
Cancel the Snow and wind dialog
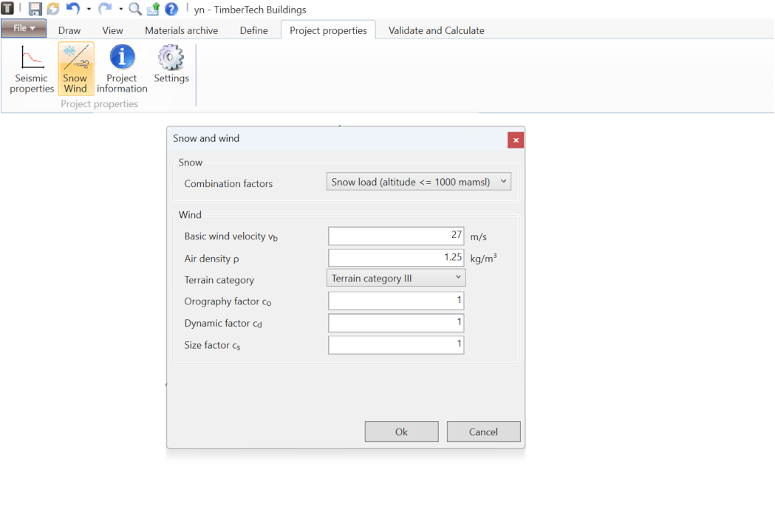coord(483,432)
